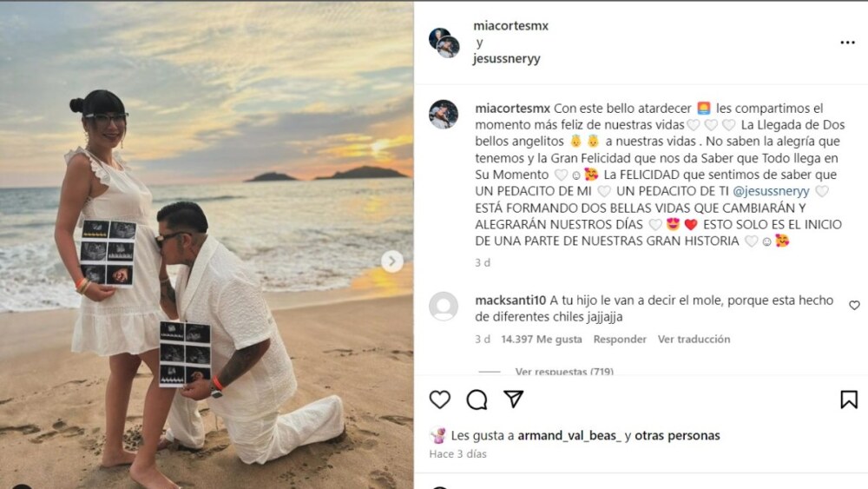Image resolution: width=868 pixels, height=489 pixels.
Task: Open jesussneryy profile in post header
Action: (507, 59)
